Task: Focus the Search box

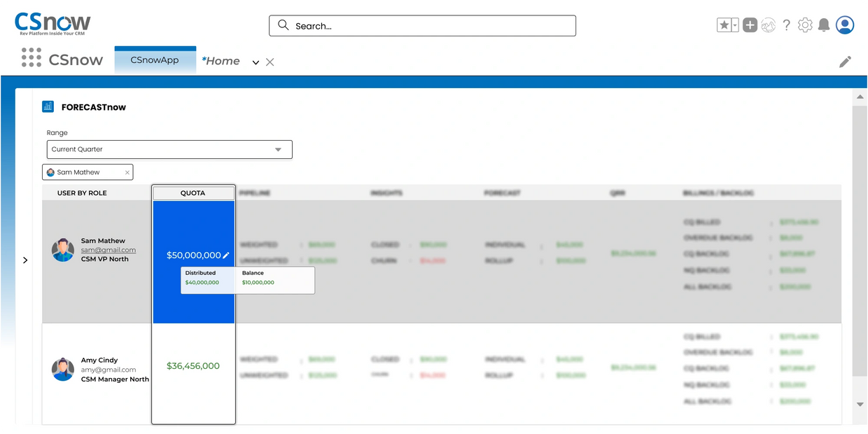Action: tap(422, 26)
